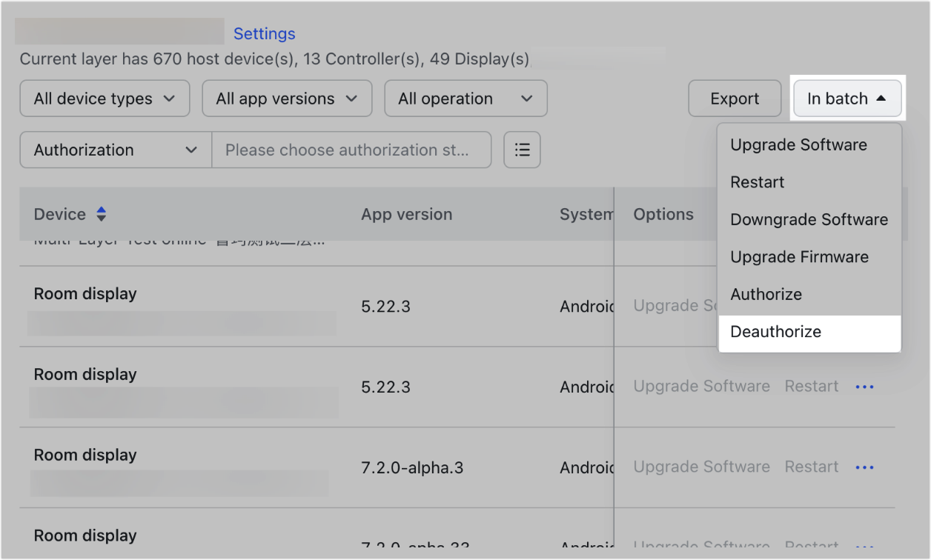Click the column list view icon

point(522,150)
